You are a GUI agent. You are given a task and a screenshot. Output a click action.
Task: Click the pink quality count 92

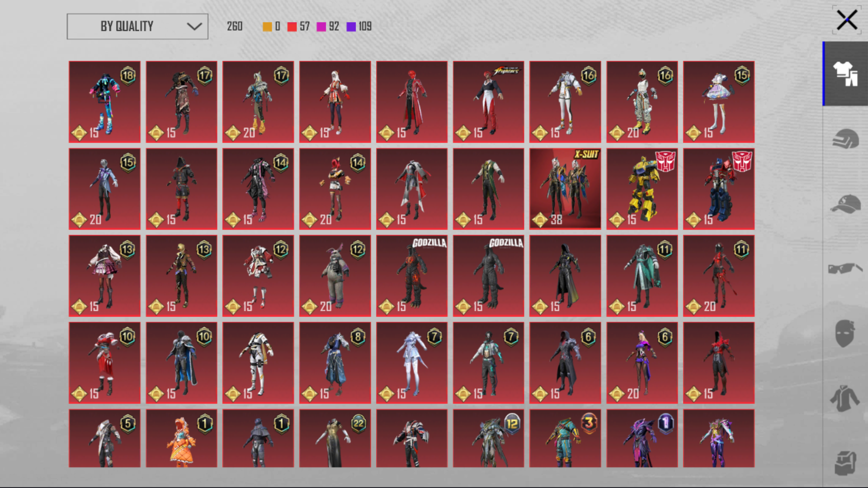point(334,26)
